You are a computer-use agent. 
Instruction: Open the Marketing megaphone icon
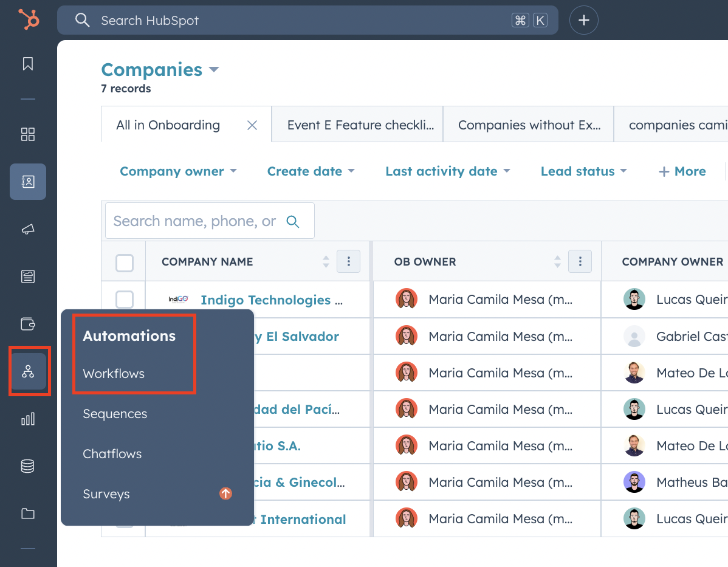[x=28, y=229]
